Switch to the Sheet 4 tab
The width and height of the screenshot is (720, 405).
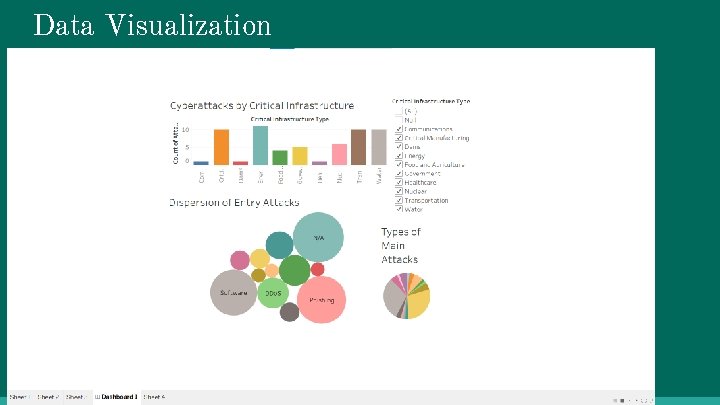[x=155, y=397]
